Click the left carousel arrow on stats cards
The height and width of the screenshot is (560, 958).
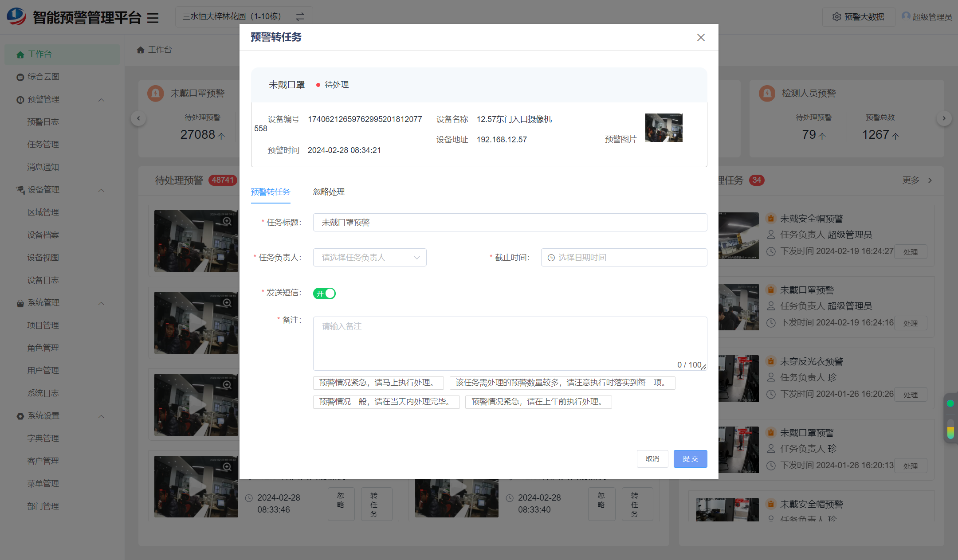click(138, 118)
